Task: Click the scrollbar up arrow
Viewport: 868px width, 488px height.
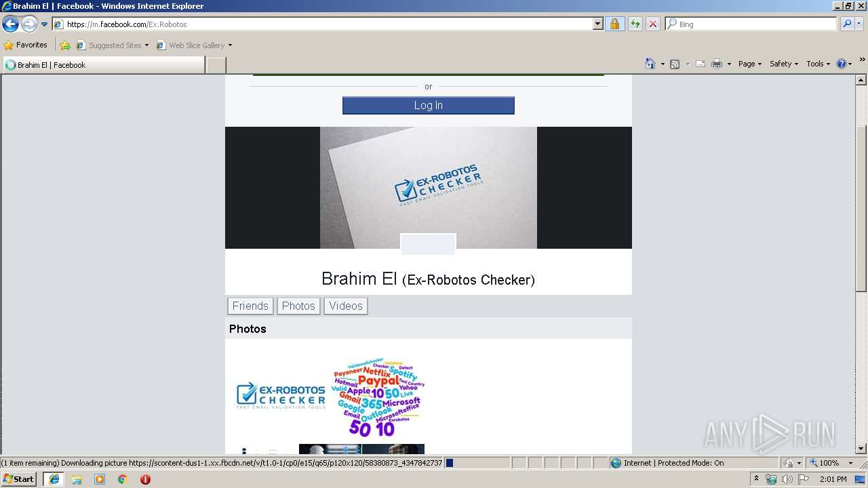Action: [861, 80]
